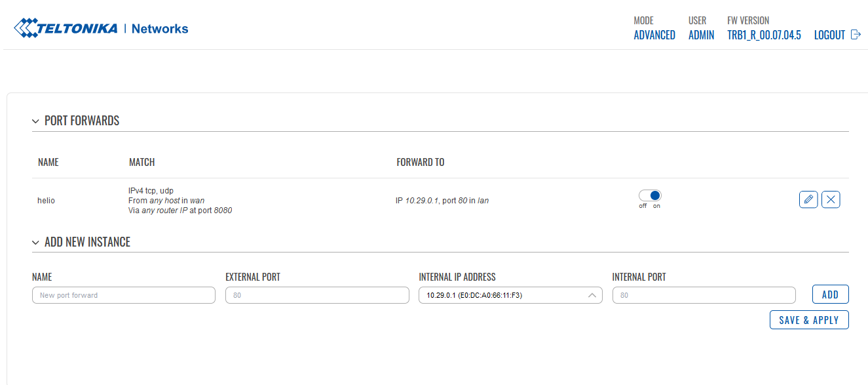
Task: Switch the Advanced mode setting
Action: pos(654,35)
